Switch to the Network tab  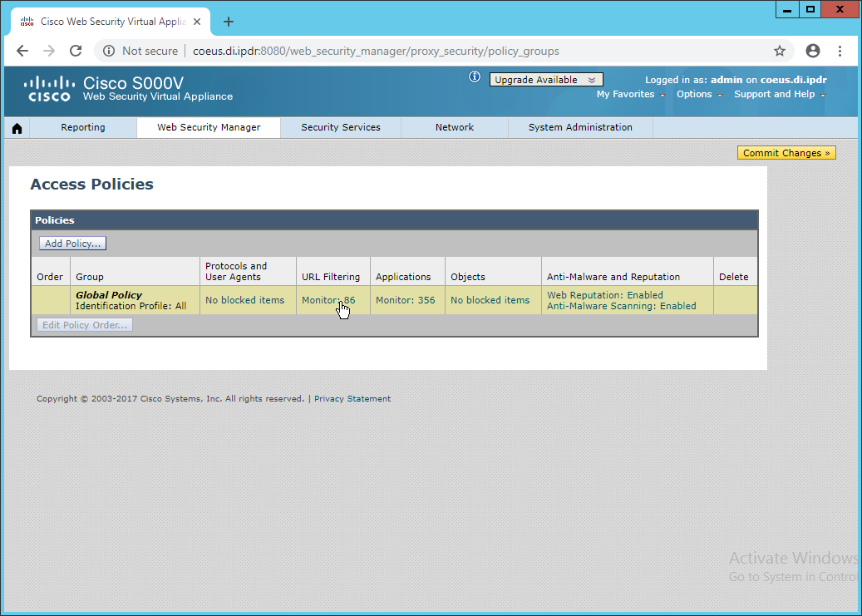click(x=455, y=127)
